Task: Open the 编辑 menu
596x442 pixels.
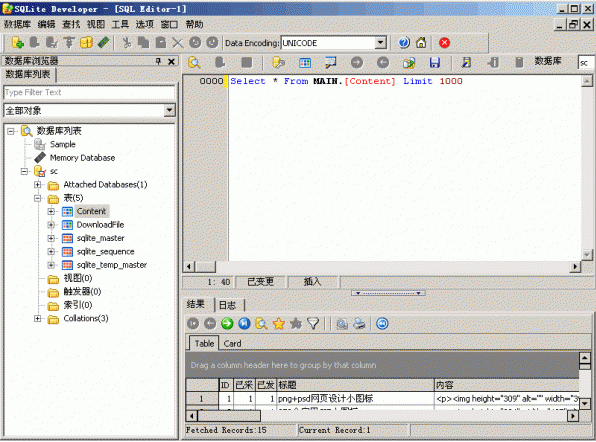Action: [x=46, y=24]
